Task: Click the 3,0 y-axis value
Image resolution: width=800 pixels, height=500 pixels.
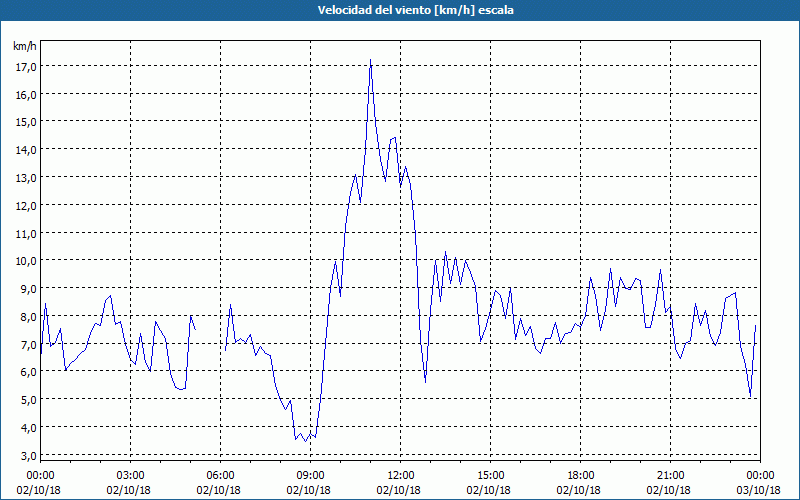Action: [28, 456]
